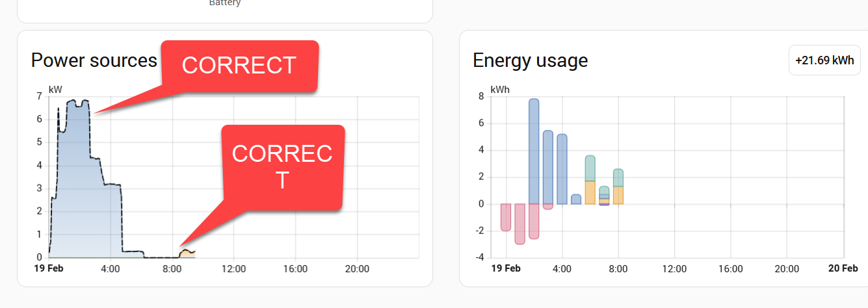The width and height of the screenshot is (868, 308).
Task: Click the tallest teal and orange stacked bar
Action: 590,179
